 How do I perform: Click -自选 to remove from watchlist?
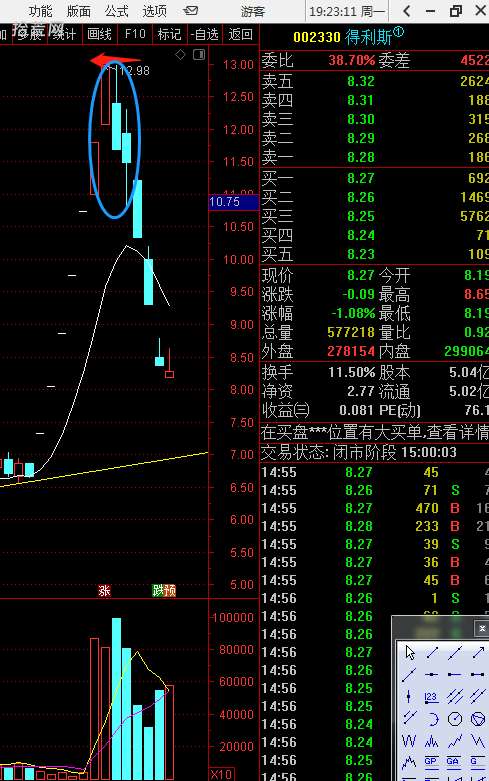(205, 34)
